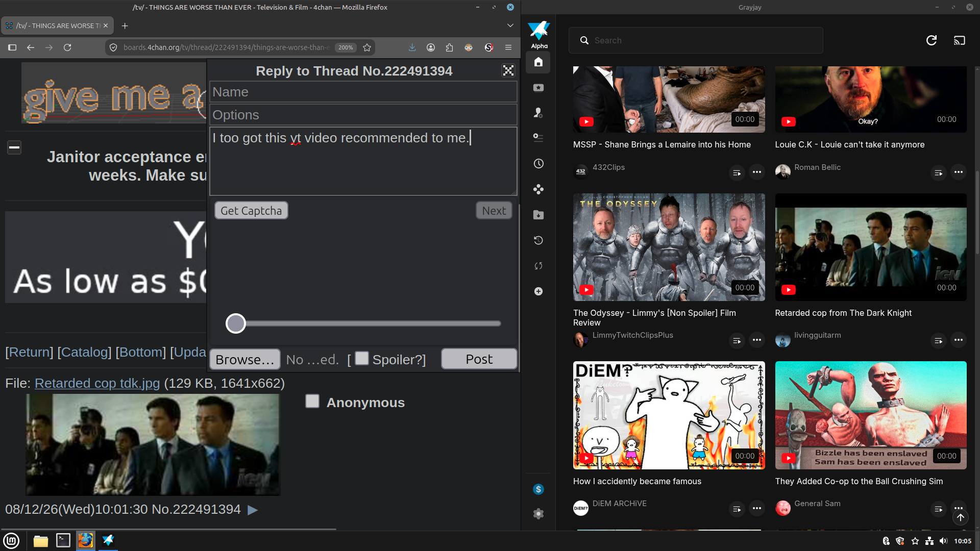Open the post menu arrow beside No.222491394
Screen dimensions: 980x551
pos(253,510)
